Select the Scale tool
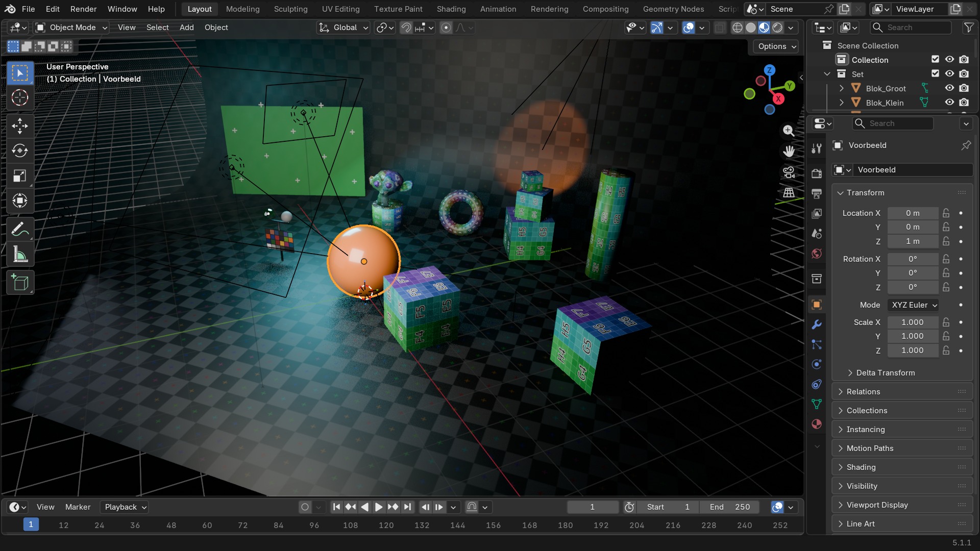The width and height of the screenshot is (980, 551). pyautogui.click(x=20, y=176)
